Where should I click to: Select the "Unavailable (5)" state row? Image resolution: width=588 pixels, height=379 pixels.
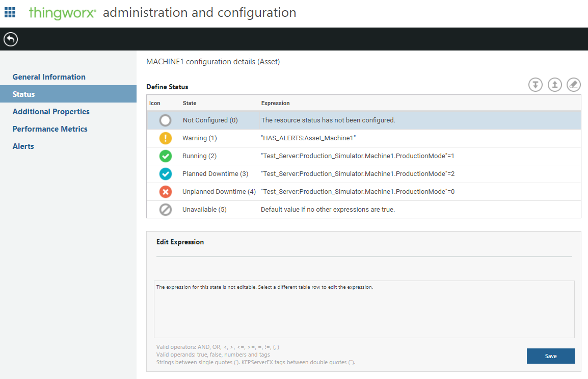(364, 209)
